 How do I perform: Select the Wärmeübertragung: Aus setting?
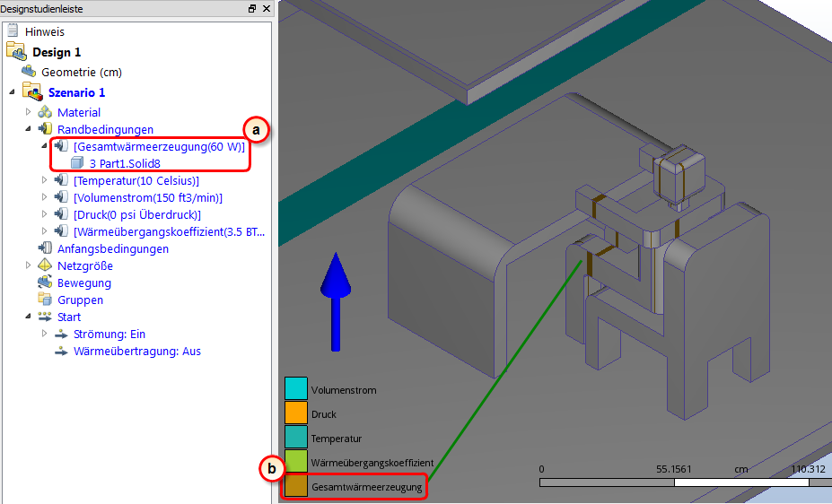click(137, 351)
